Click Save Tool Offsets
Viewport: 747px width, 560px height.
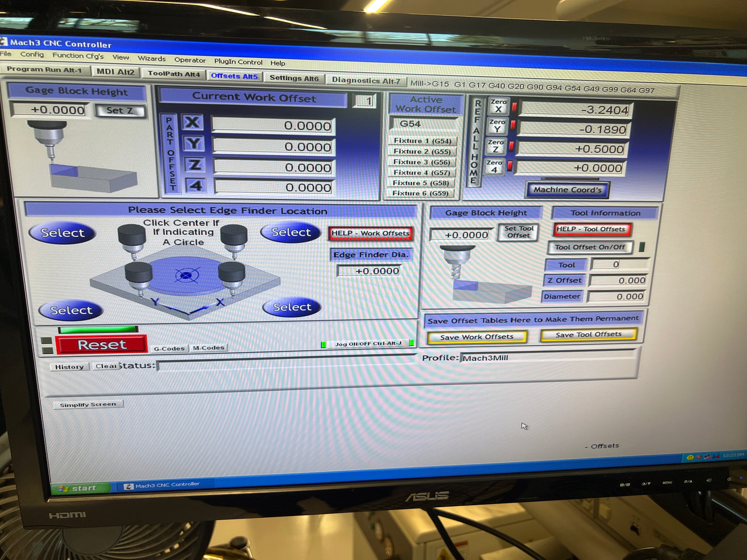(x=588, y=335)
